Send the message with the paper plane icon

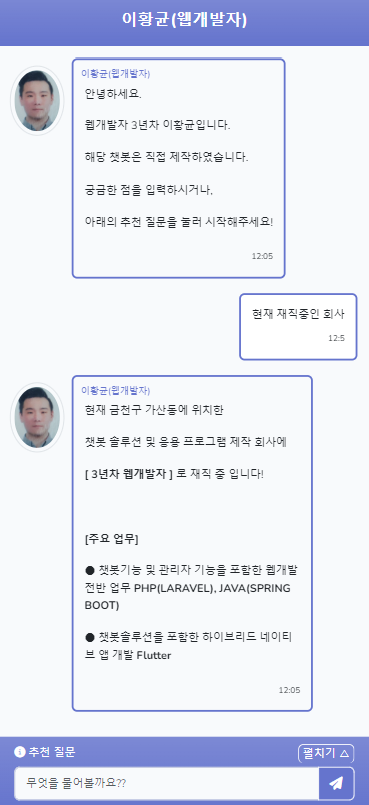pyautogui.click(x=336, y=783)
